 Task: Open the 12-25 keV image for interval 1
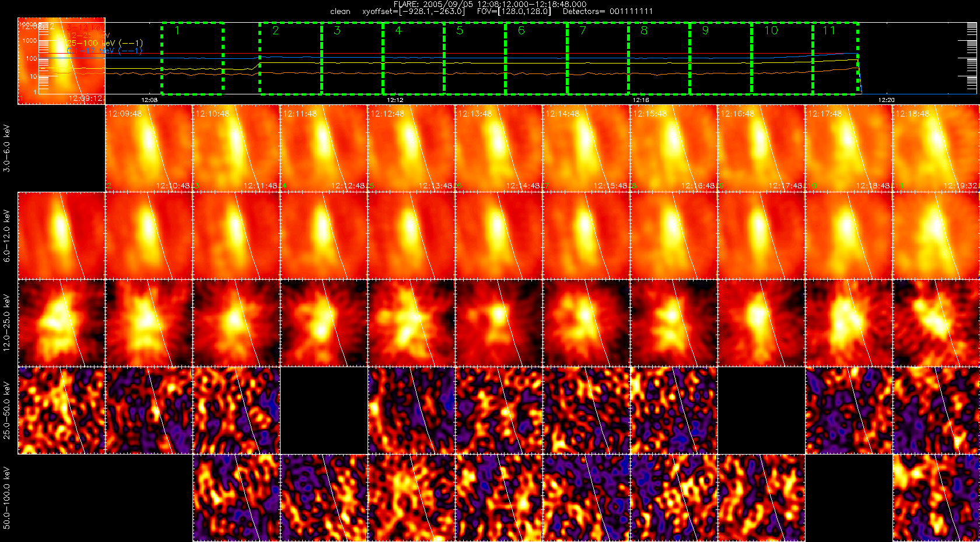[61, 323]
